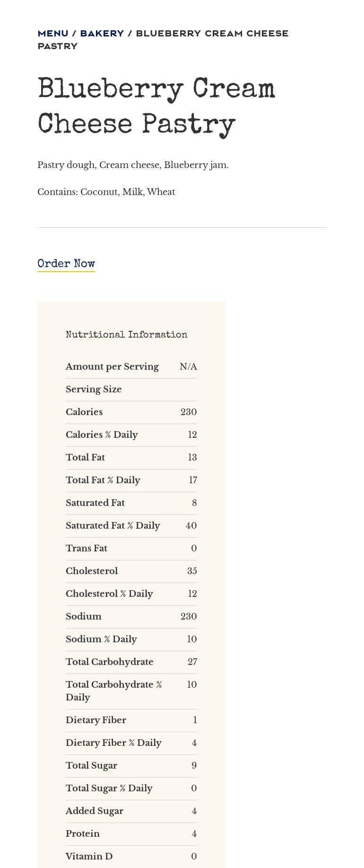Screen dimensions: 364x868
Task: Select the Nutritional Information heading
Action: click(126, 335)
